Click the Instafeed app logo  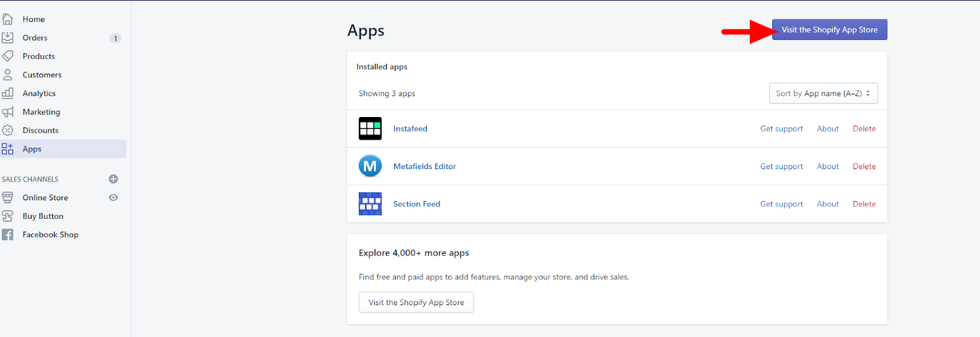pos(370,129)
